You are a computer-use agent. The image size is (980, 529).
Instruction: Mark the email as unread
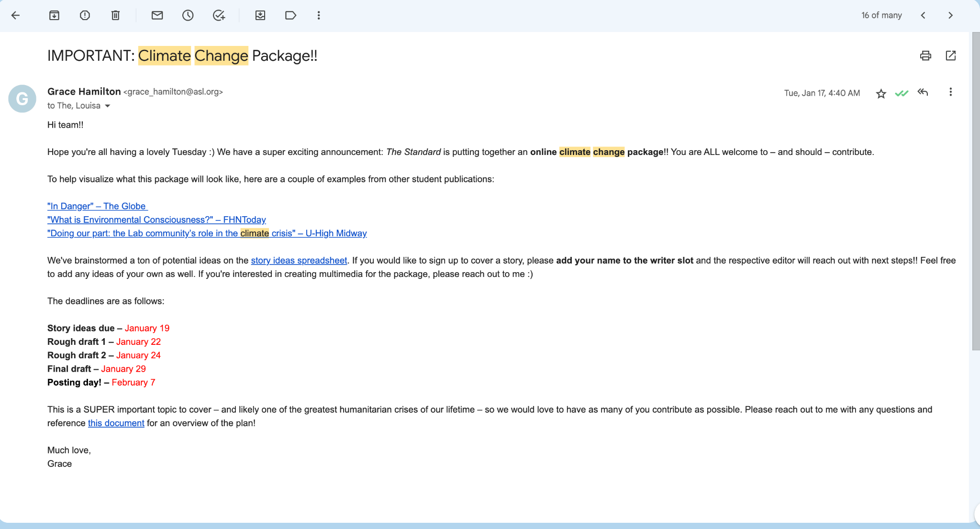157,15
